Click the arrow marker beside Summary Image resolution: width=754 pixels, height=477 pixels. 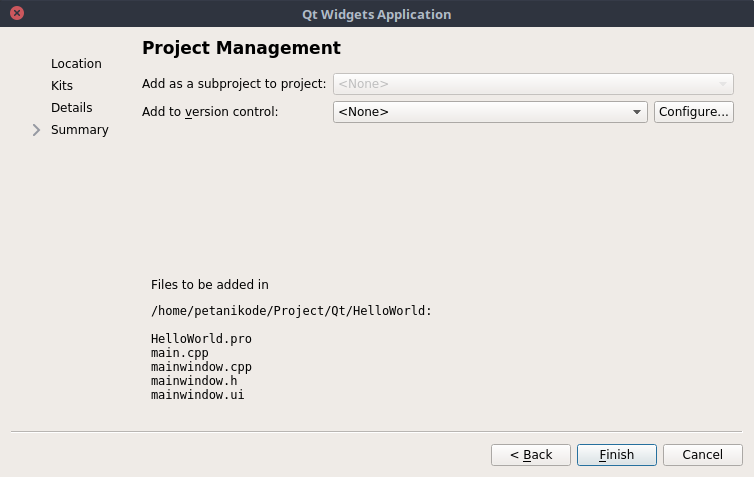tap(37, 130)
